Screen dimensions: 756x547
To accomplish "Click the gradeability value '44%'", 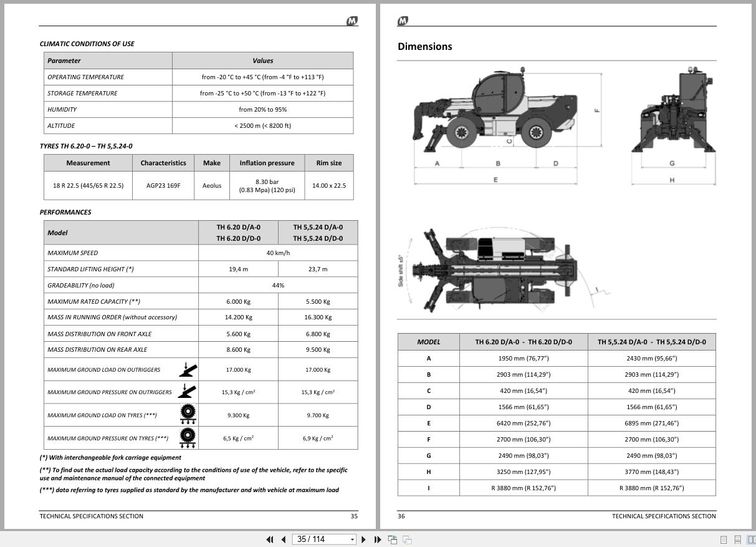I will point(278,285).
